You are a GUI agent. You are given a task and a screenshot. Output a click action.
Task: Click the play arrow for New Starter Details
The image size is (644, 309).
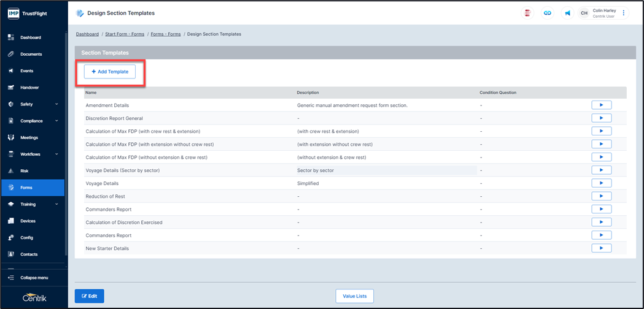(601, 248)
